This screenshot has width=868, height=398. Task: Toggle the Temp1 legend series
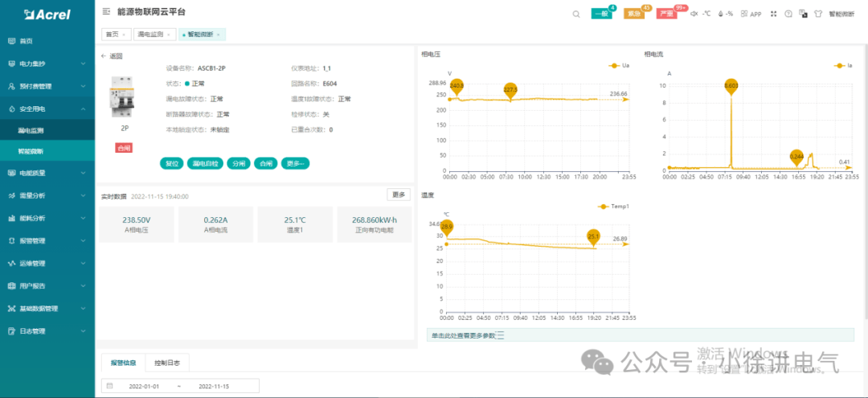(x=614, y=207)
